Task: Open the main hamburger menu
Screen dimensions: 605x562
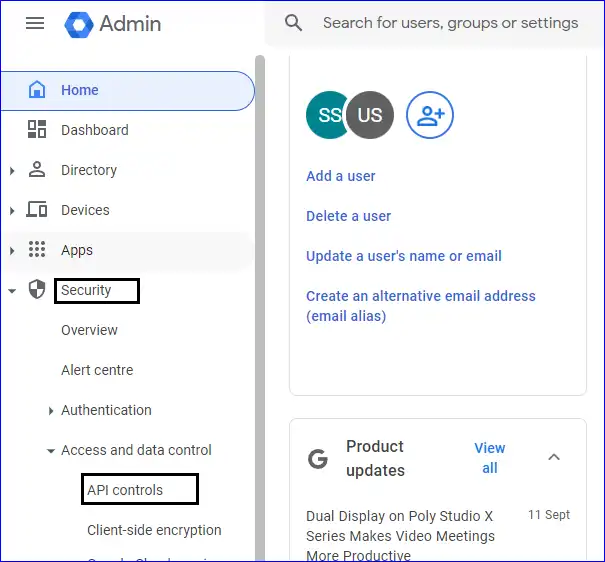Action: [35, 23]
